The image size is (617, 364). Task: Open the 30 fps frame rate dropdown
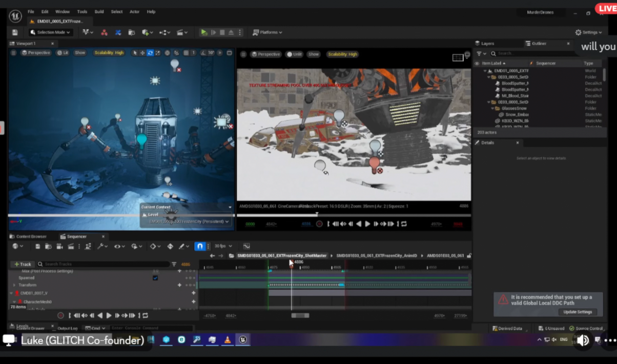(x=223, y=246)
